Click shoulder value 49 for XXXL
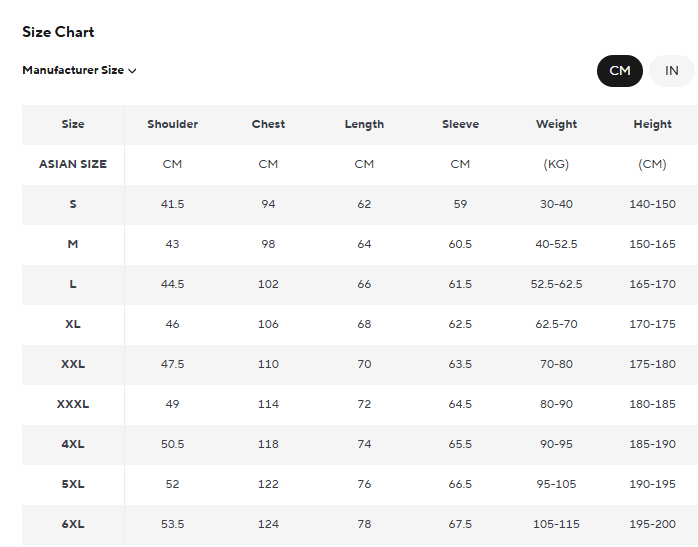The image size is (698, 547). pyautogui.click(x=173, y=405)
